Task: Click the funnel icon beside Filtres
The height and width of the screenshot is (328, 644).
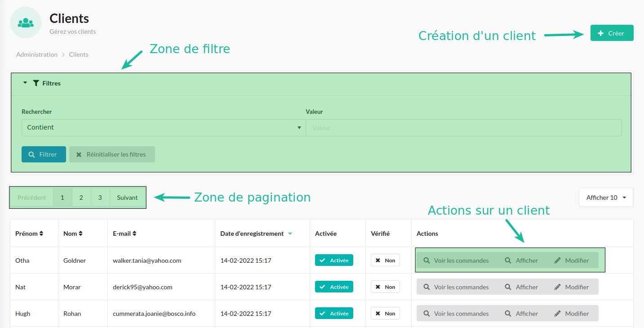Action: (x=36, y=83)
